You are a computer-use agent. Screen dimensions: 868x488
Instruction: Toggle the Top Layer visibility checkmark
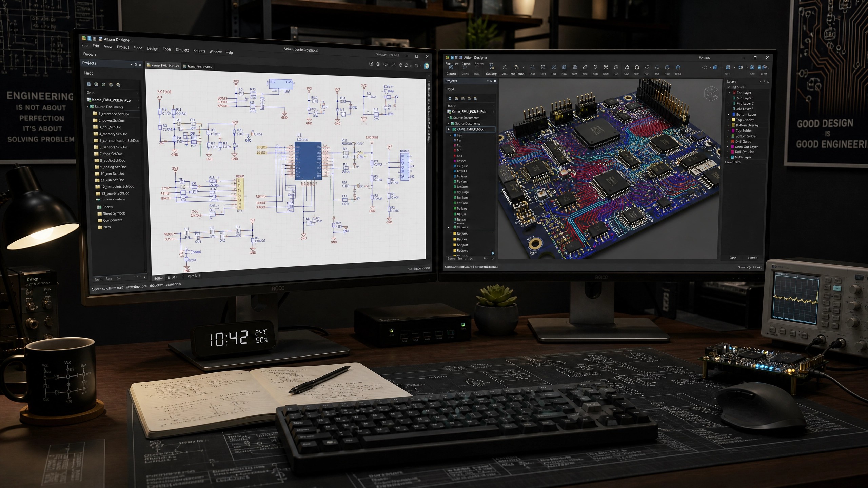pyautogui.click(x=730, y=93)
